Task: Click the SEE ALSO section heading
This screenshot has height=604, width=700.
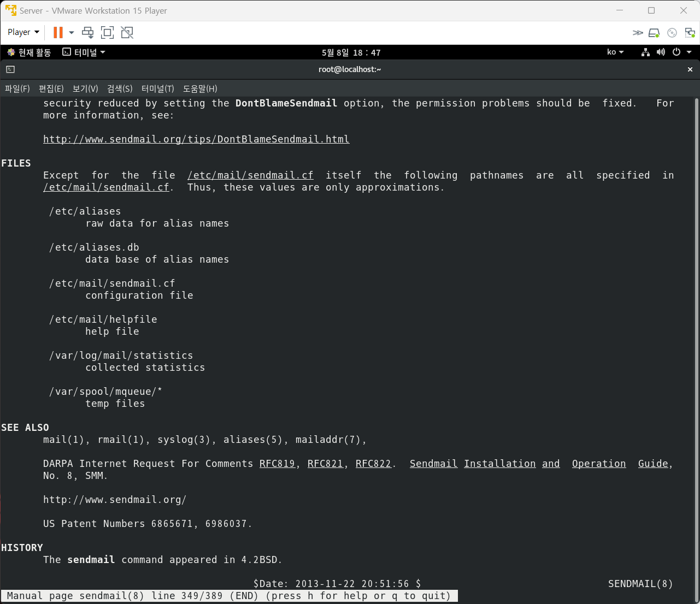Action: [25, 428]
